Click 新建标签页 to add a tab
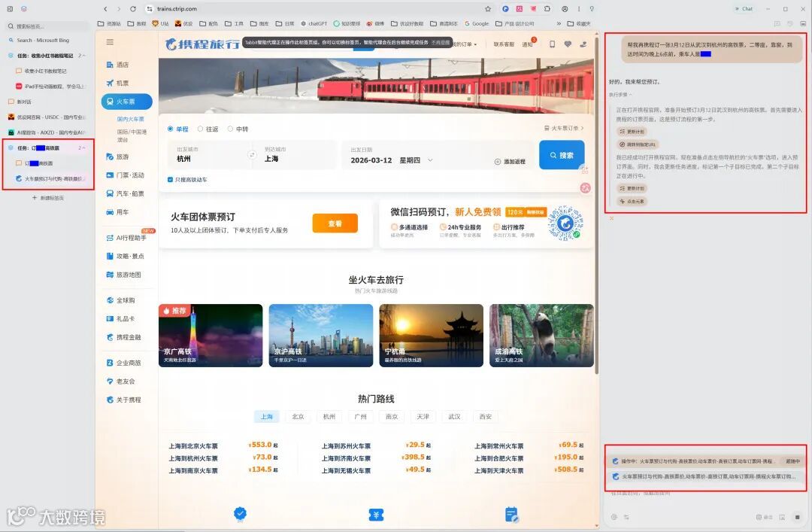812x532 pixels. point(48,198)
